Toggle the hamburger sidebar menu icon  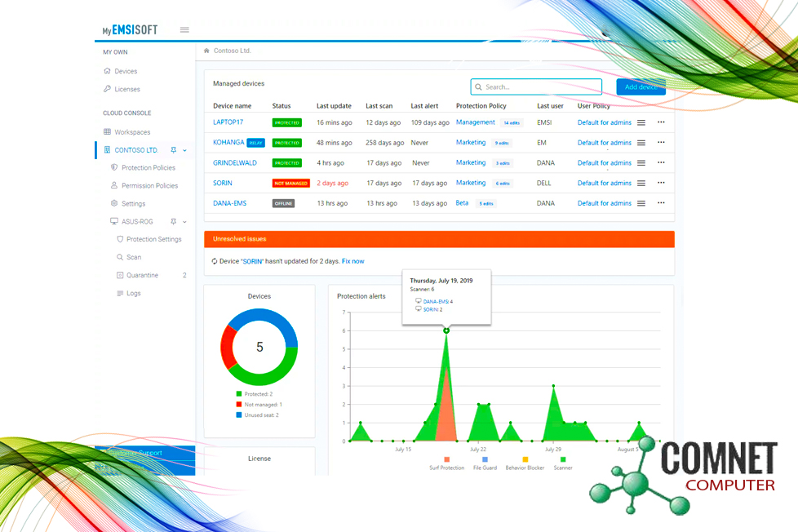pyautogui.click(x=184, y=30)
